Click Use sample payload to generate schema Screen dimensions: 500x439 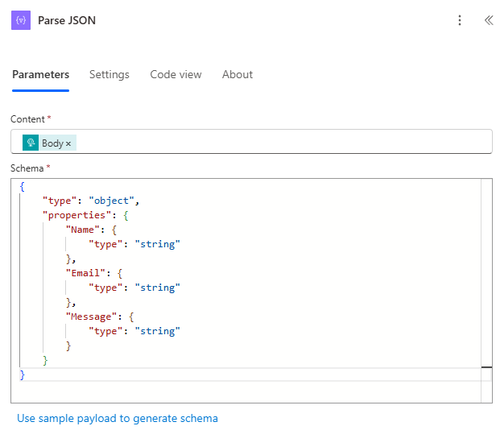[117, 418]
